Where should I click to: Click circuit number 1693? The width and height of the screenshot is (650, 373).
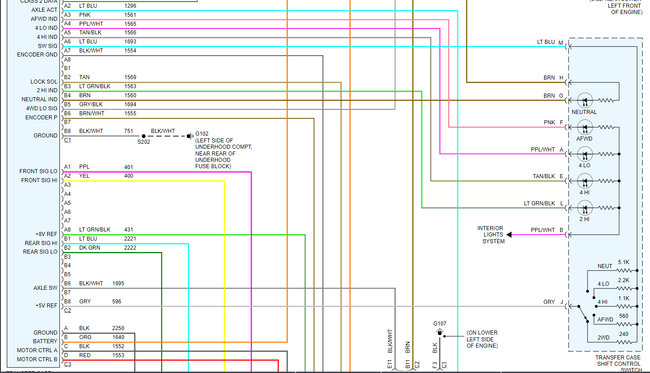tap(130, 42)
